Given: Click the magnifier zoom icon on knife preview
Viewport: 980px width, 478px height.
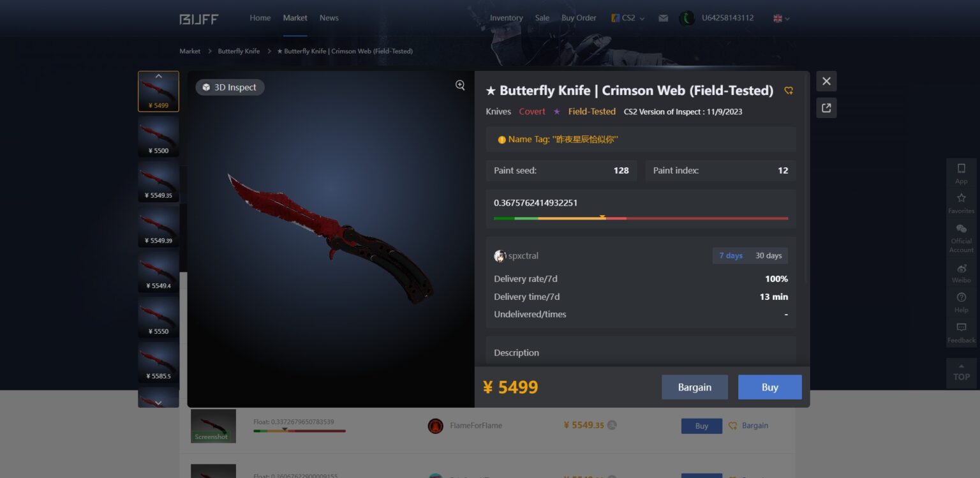Looking at the screenshot, I should (x=460, y=86).
